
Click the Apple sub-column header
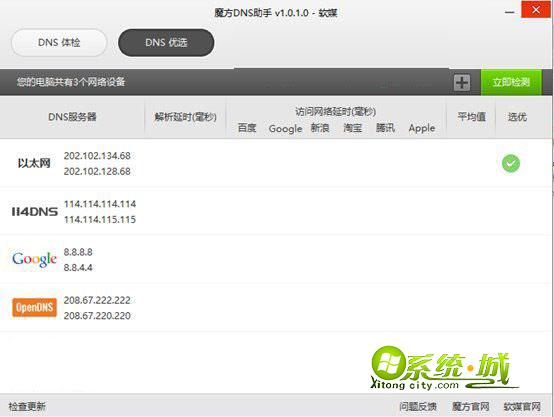(422, 128)
